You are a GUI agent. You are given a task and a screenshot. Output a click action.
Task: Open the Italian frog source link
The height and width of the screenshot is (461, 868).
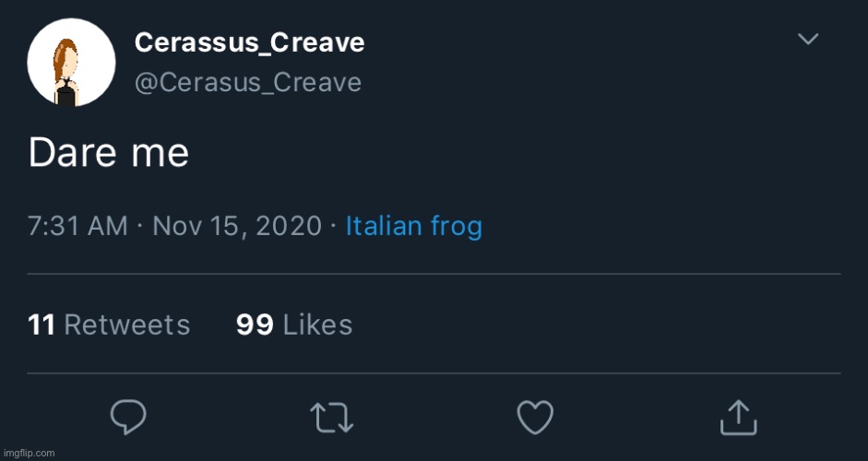[x=413, y=226]
